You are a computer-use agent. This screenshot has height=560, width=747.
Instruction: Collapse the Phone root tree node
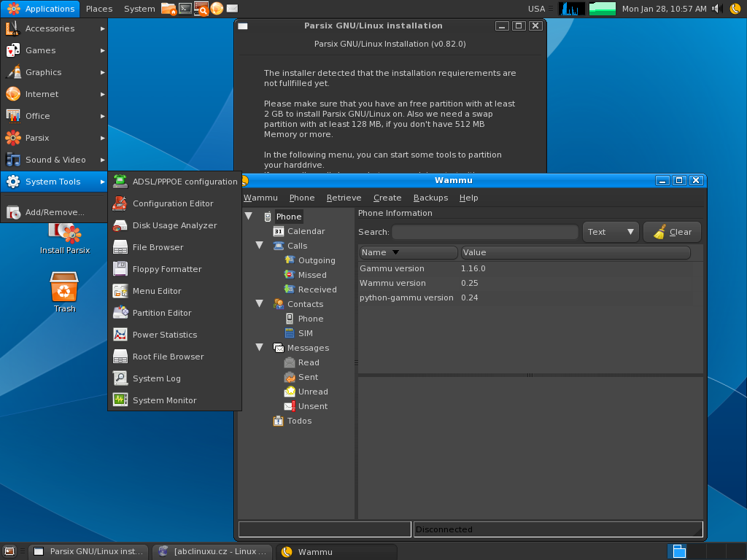point(249,216)
